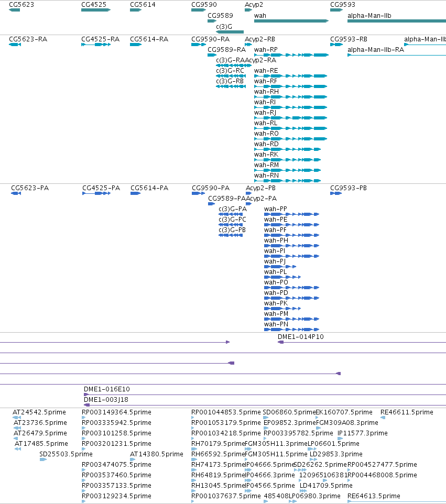Click transcript wah-RP
The height and width of the screenshot is (504, 446).
(x=266, y=49)
